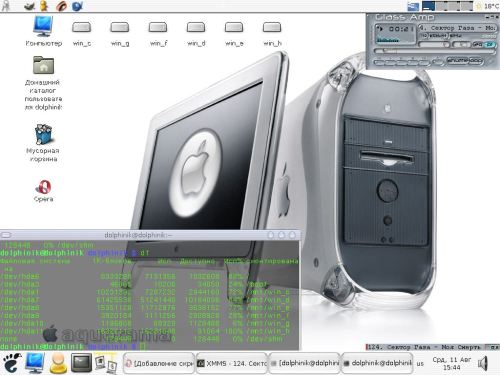Image resolution: width=500 pixels, height=375 pixels.
Task: Open the win_h drive icon
Action: (x=272, y=33)
